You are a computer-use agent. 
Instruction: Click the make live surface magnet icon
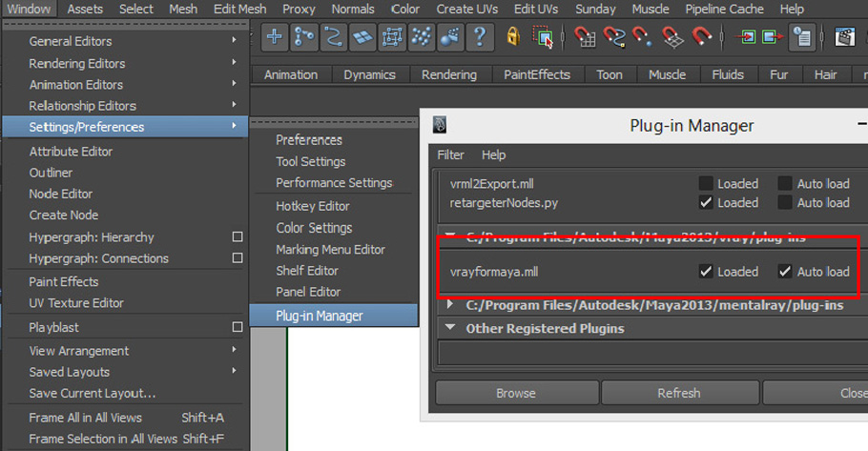701,37
